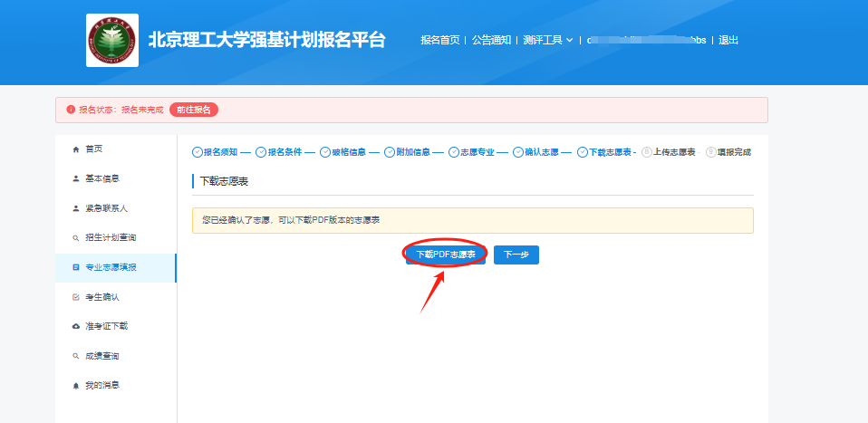Click the checkmark icon of step 下载志愿表

pos(583,152)
